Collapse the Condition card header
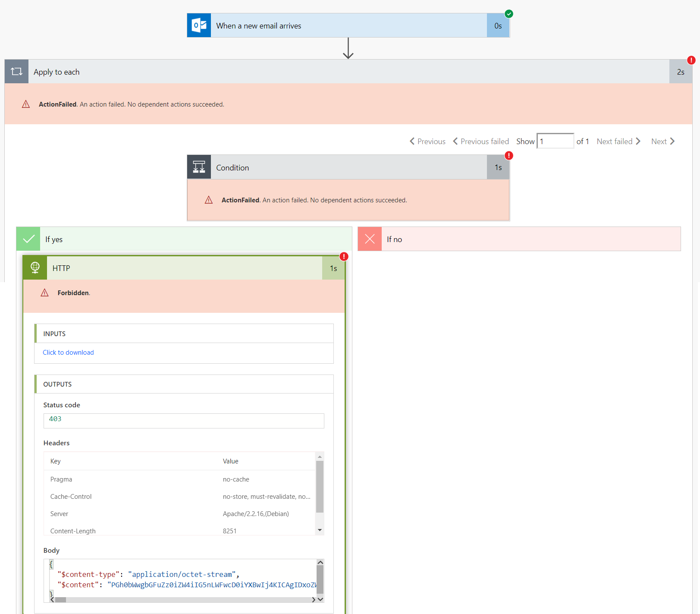The height and width of the screenshot is (614, 700). (348, 167)
